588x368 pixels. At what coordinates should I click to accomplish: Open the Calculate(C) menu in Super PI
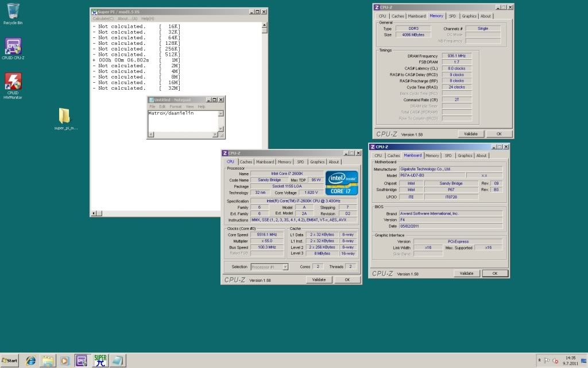[x=103, y=19]
